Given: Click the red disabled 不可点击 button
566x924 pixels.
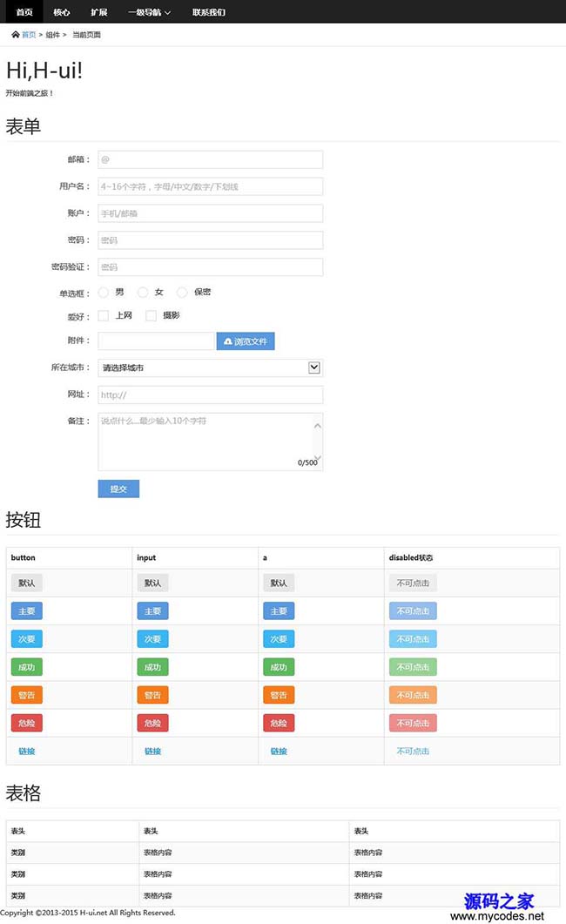Looking at the screenshot, I should pos(413,723).
